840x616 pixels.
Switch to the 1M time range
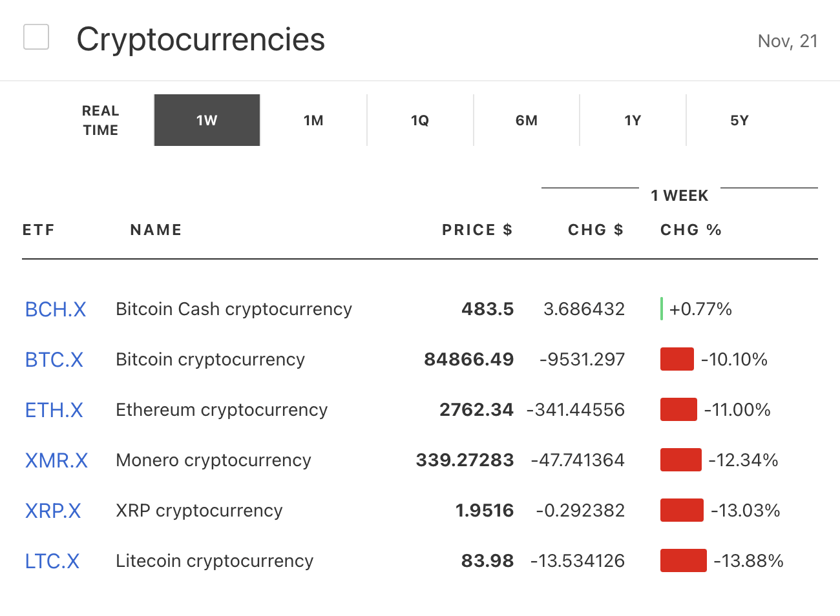(313, 121)
